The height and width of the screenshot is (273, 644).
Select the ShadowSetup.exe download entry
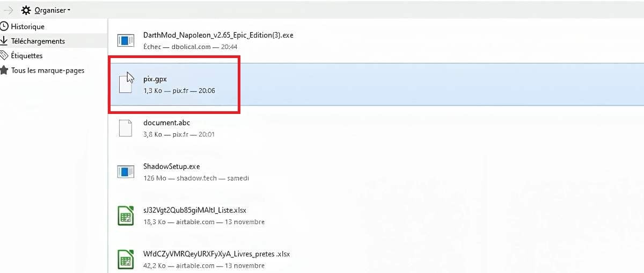[x=172, y=167]
